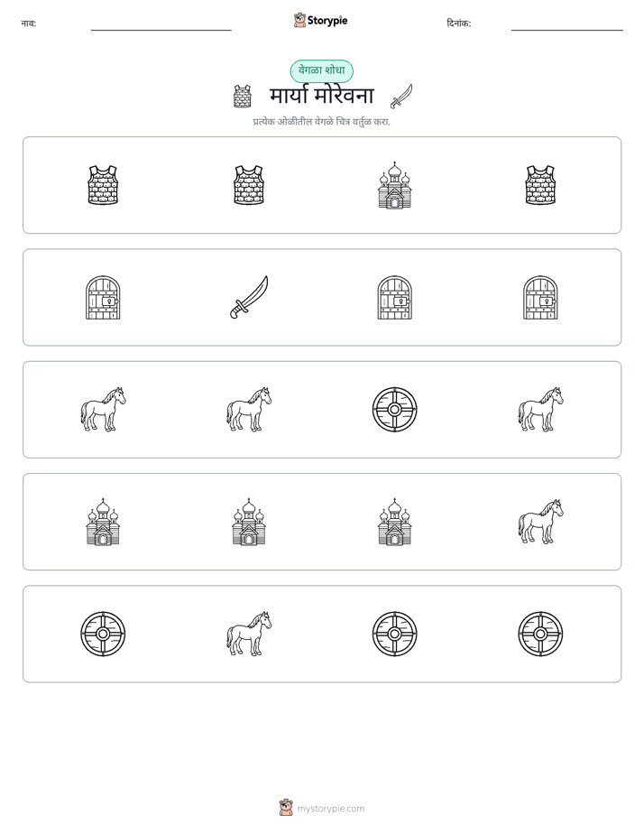Click the नाव name input line
The image size is (644, 834).
coord(161,25)
